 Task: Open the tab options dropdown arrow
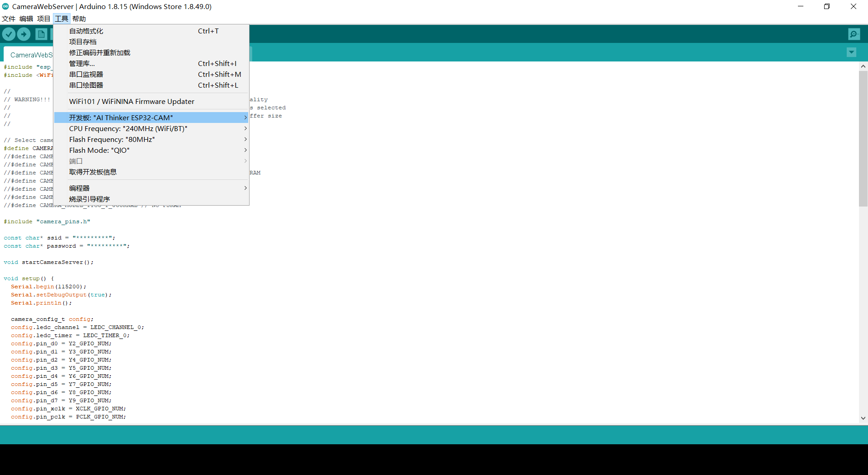pyautogui.click(x=851, y=52)
